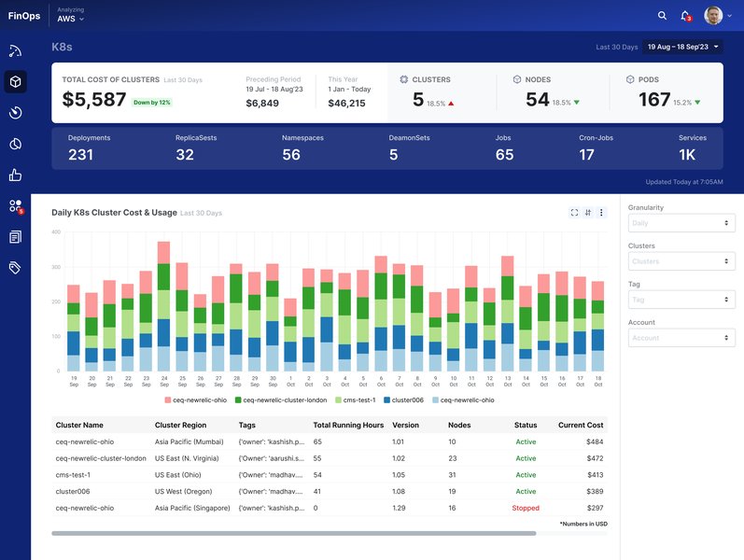Toggle cluster006 legend series
This screenshot has height=560, width=744.
[x=403, y=400]
